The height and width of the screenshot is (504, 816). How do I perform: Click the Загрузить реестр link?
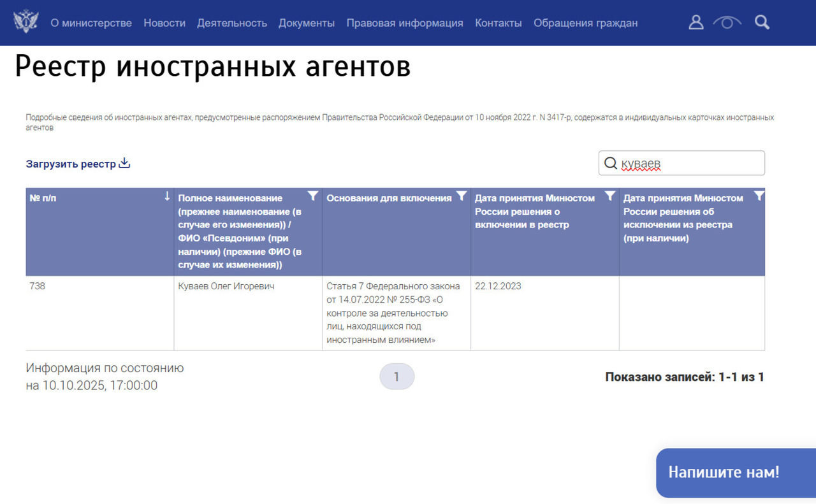(71, 164)
